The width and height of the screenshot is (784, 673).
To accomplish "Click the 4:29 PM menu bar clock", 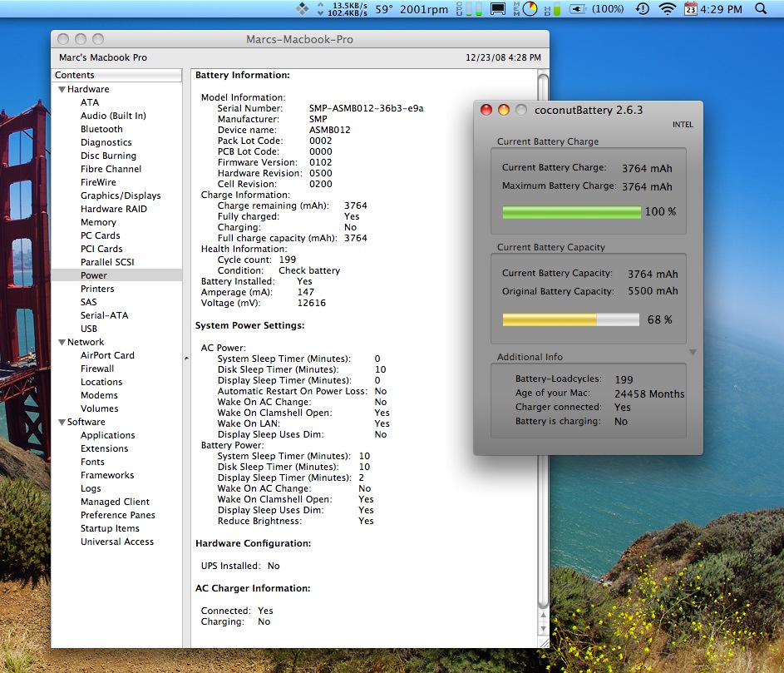I will pos(721,9).
